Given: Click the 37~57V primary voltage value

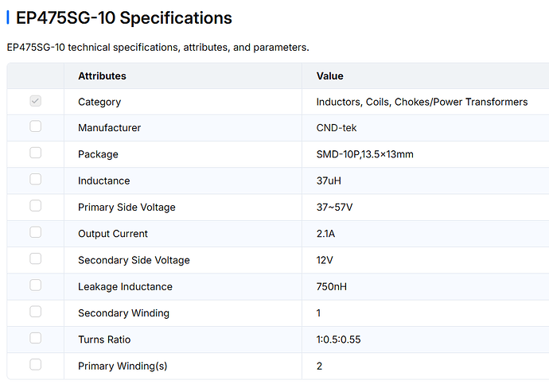Looking at the screenshot, I should point(334,208).
